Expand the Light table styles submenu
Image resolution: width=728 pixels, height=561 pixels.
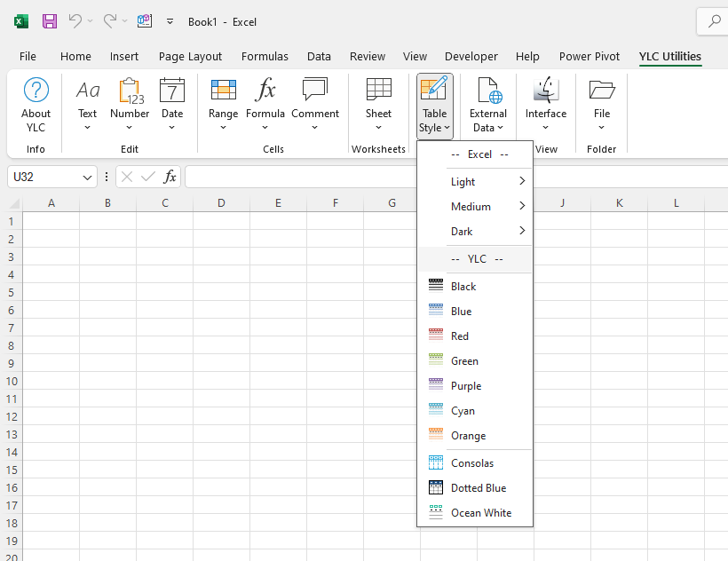(x=488, y=182)
